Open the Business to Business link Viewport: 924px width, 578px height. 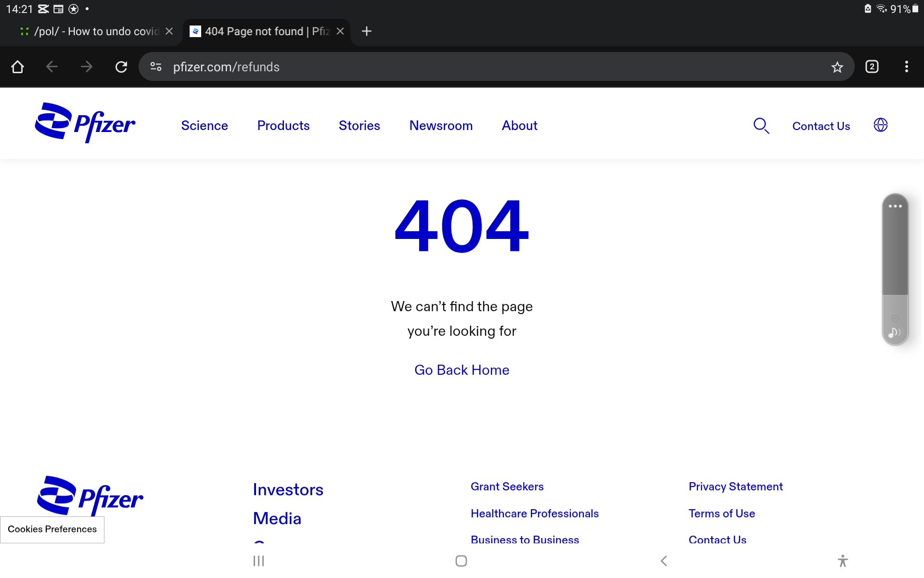click(x=525, y=539)
